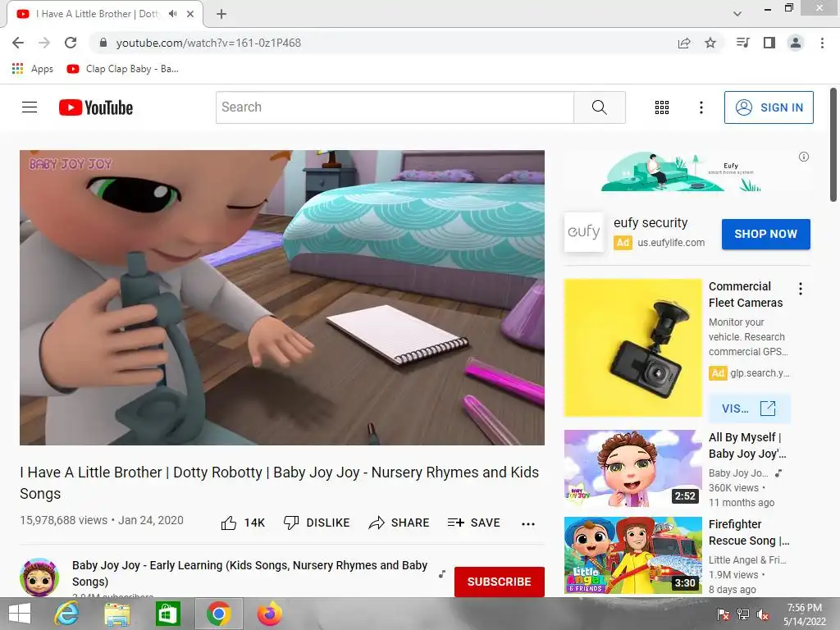Image resolution: width=840 pixels, height=630 pixels.
Task: Go back to the previous page
Action: pos(18,43)
